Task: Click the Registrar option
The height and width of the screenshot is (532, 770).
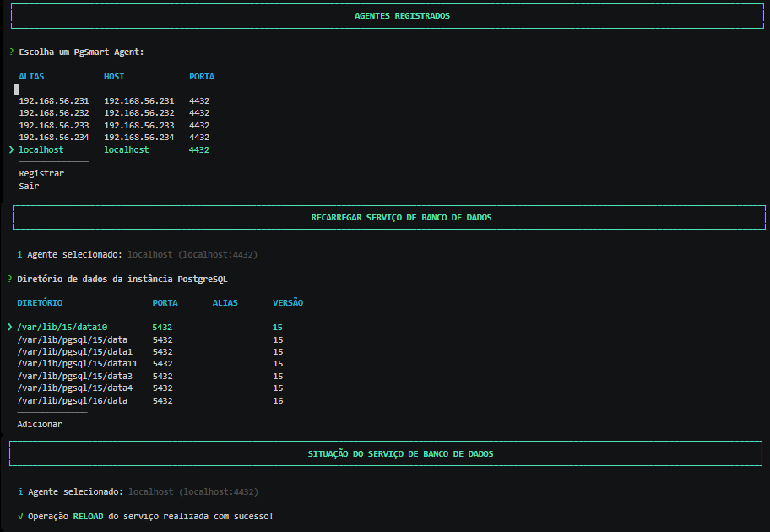Action: 41,173
